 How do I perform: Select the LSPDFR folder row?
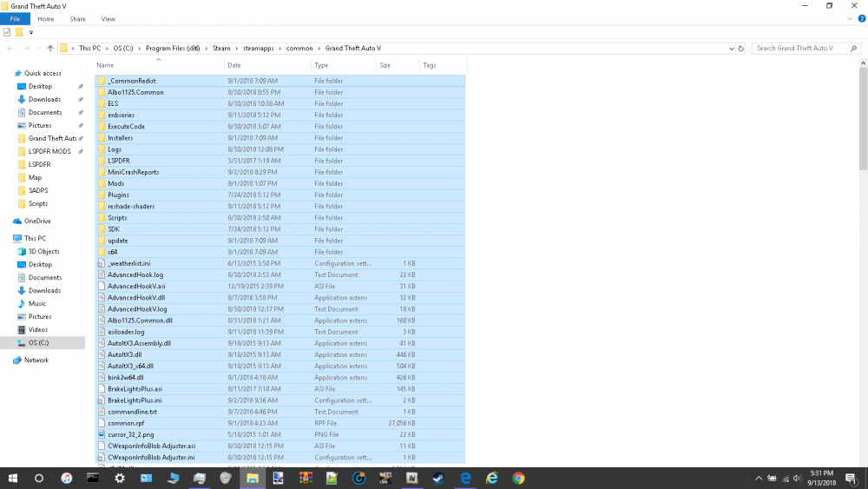280,161
